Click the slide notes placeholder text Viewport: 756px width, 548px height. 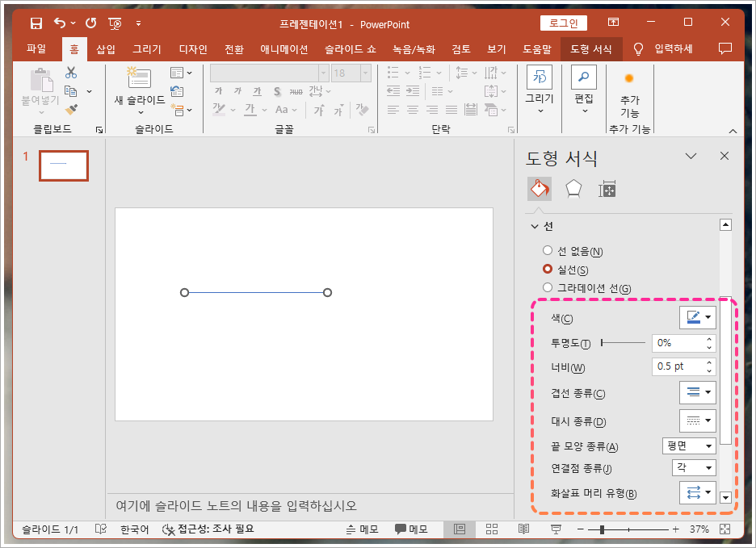pos(236,505)
